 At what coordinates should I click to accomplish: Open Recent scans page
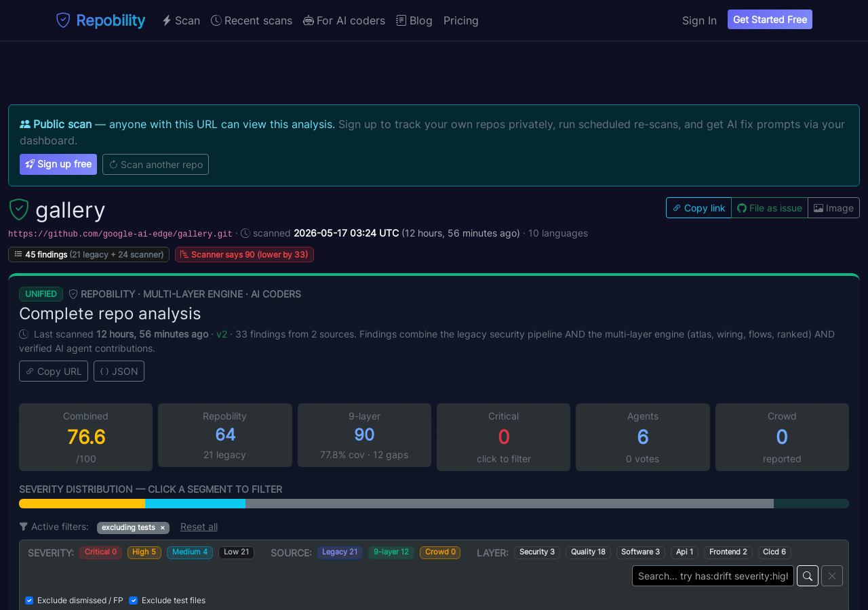click(x=252, y=20)
